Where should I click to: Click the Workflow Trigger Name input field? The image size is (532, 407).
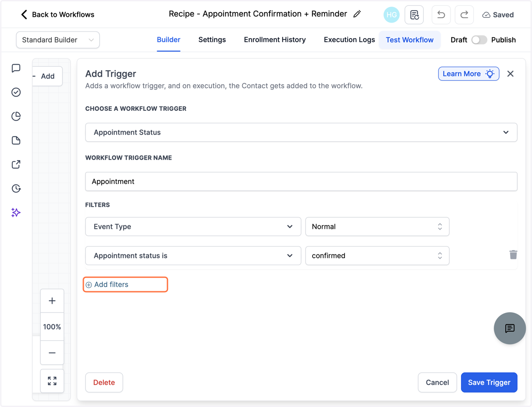tap(301, 182)
